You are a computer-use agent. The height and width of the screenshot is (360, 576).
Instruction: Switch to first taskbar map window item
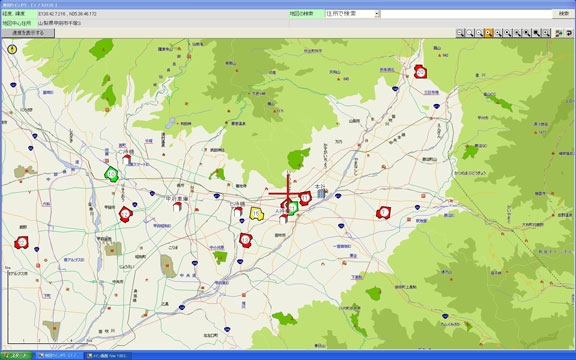[60, 356]
